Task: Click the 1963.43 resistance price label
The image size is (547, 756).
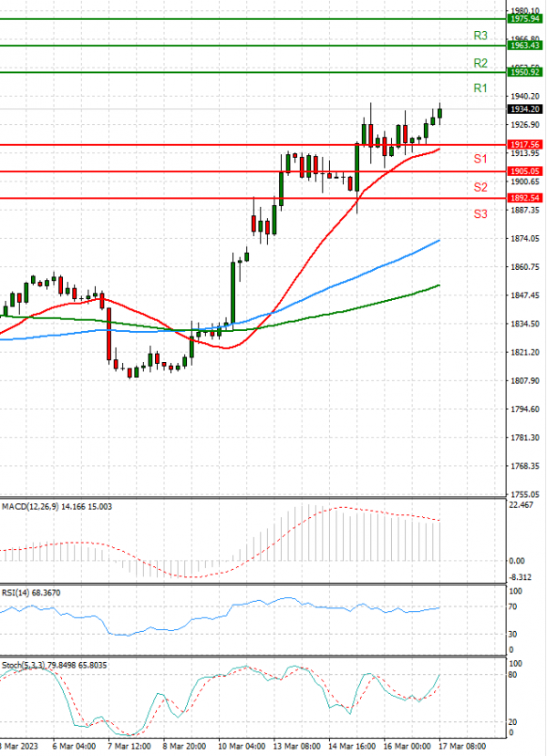Action: [x=525, y=46]
